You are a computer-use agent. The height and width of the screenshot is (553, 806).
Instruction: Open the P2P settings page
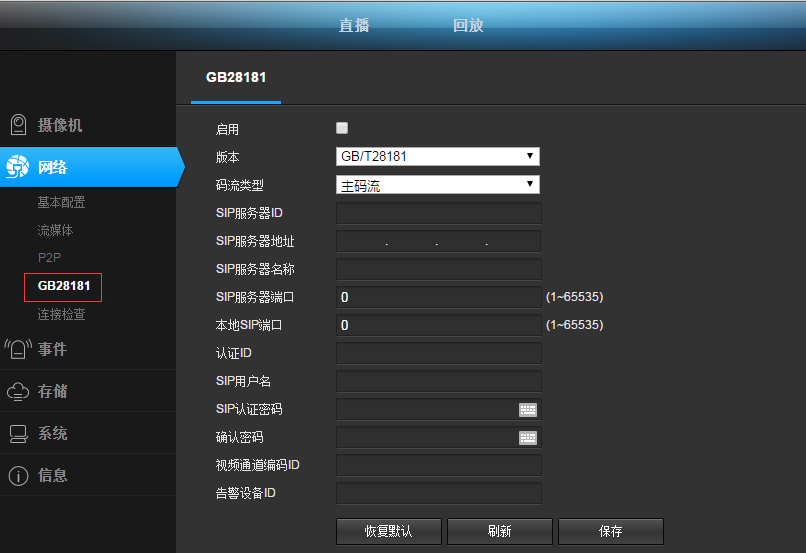[x=49, y=257]
